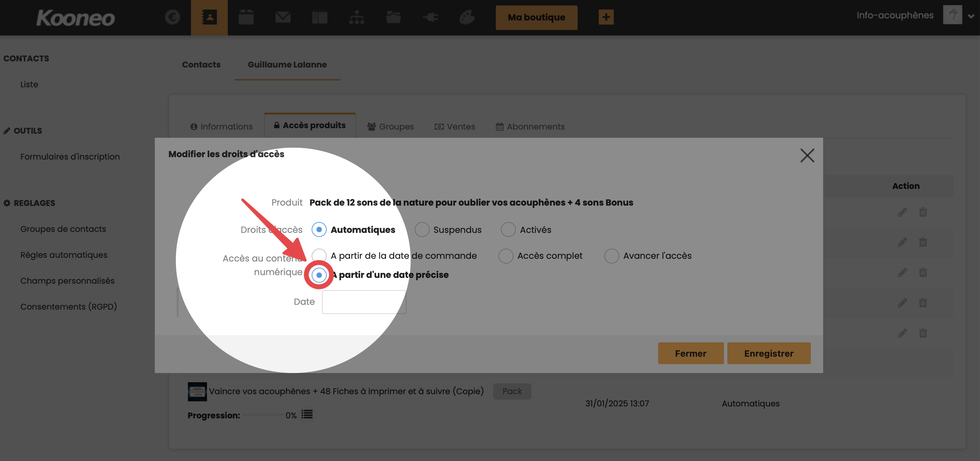This screenshot has height=461, width=980.
Task: Click the fifth row pencil edit icon
Action: [x=902, y=333]
